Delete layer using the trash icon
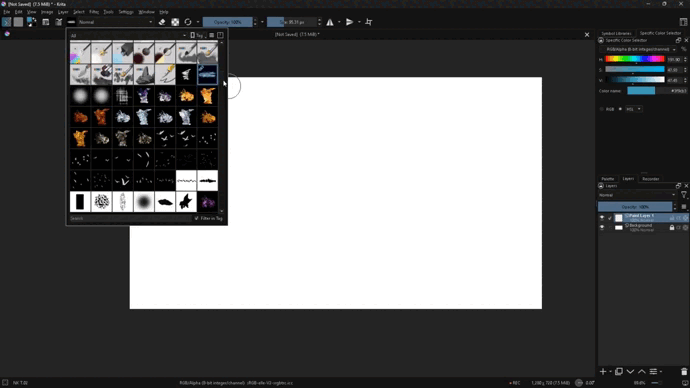 [x=684, y=372]
